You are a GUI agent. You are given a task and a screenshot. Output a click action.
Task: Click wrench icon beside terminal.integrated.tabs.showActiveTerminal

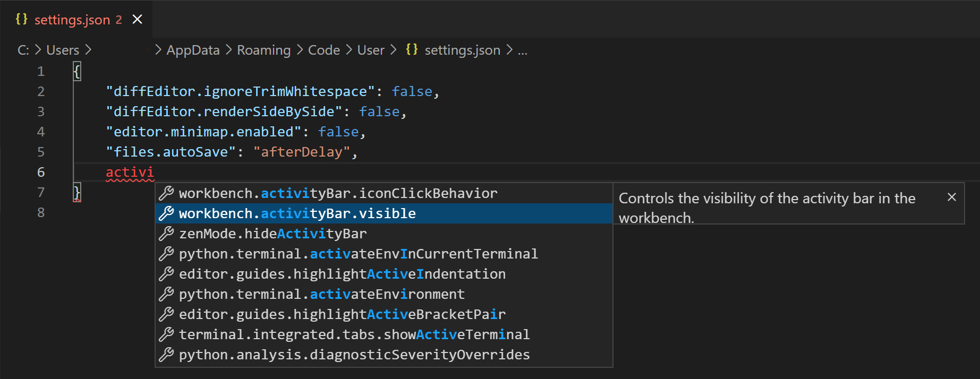(166, 334)
